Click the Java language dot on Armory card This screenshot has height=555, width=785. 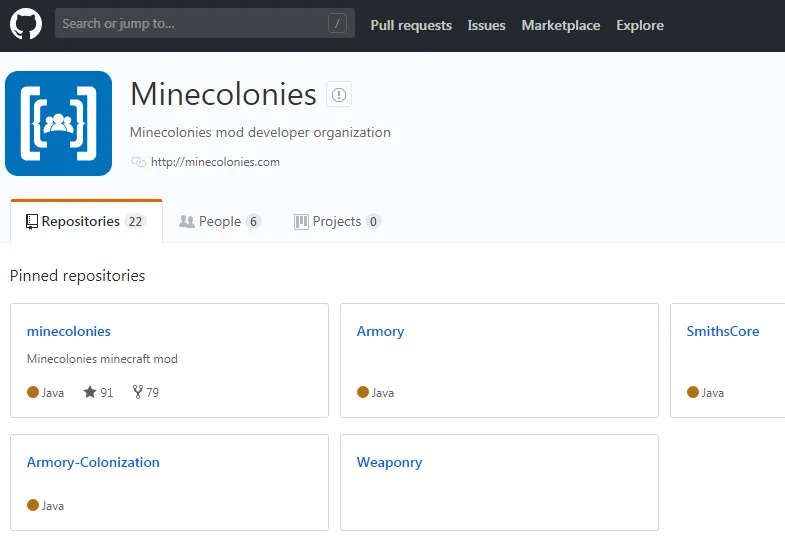click(x=363, y=392)
